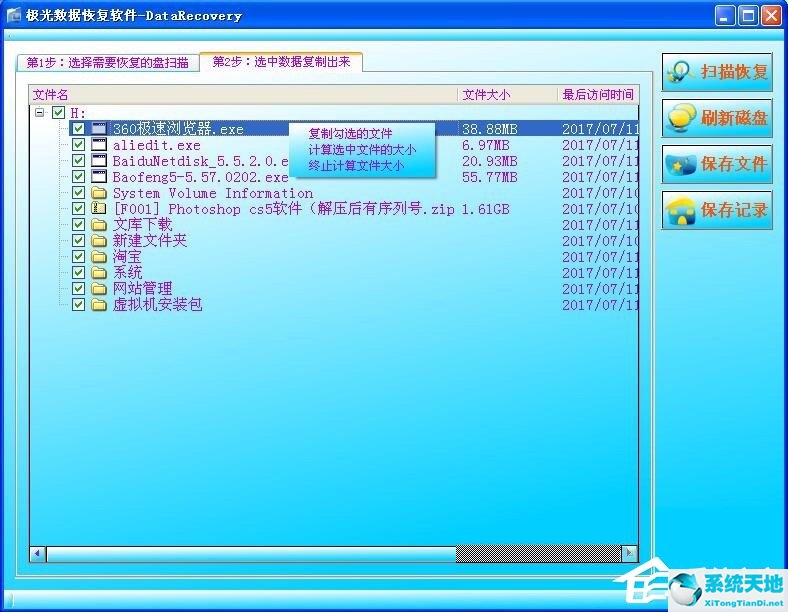
Task: Uncheck the 淘宝 folder checkbox
Action: 78,257
